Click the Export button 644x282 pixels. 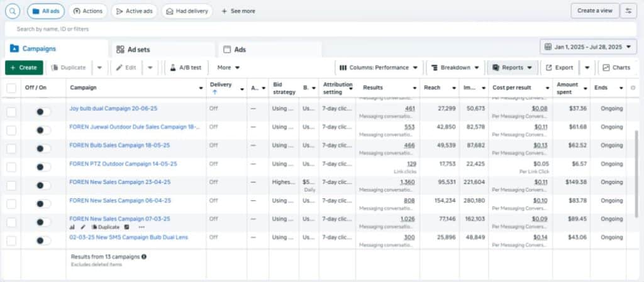pos(559,67)
